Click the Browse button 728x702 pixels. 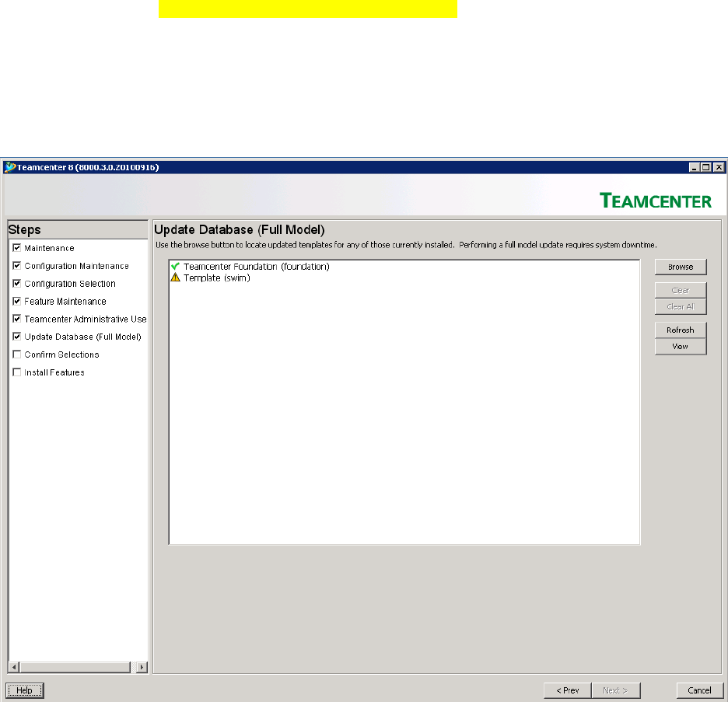681,267
